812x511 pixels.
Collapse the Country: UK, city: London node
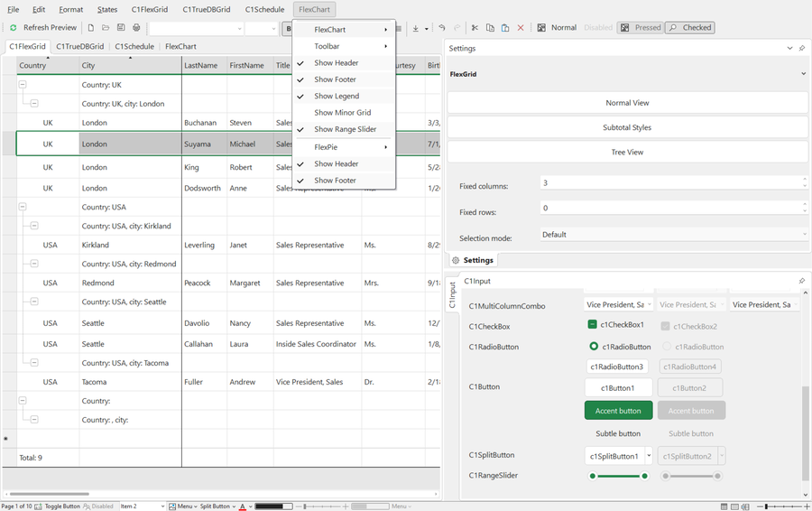click(34, 103)
